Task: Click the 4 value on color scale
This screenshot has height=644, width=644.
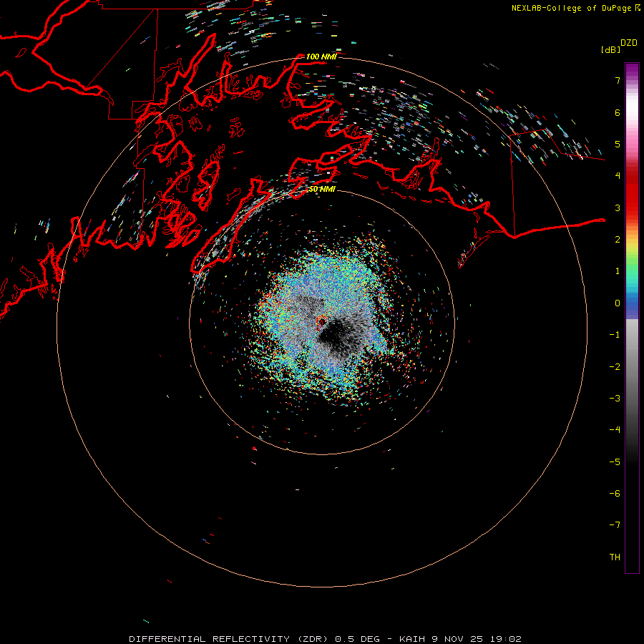Action: 618,176
